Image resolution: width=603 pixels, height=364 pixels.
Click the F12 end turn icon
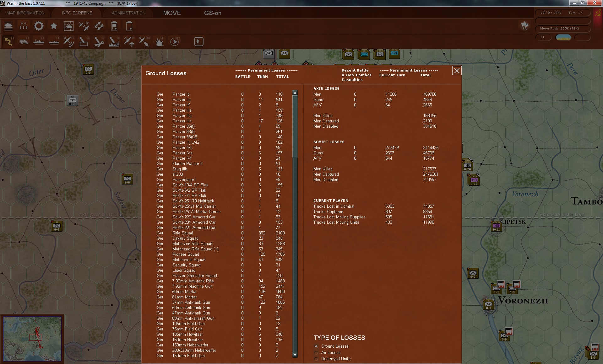tap(174, 41)
